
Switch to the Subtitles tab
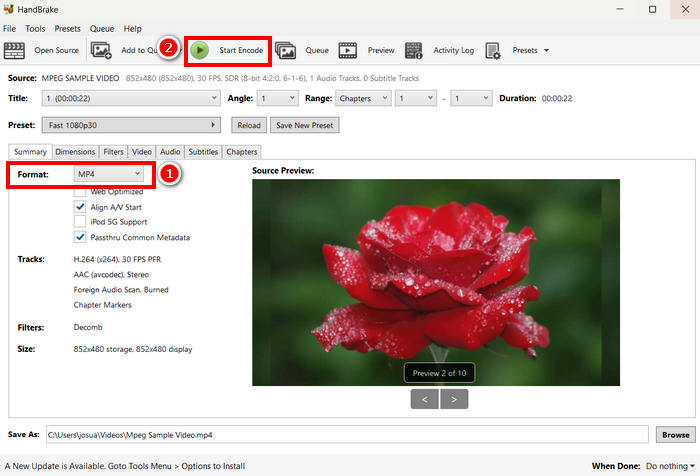203,152
